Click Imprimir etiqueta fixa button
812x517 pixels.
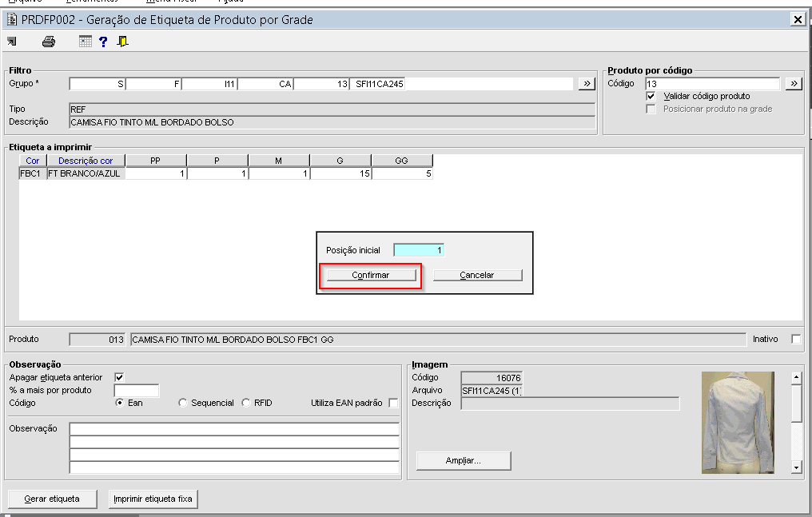click(x=153, y=499)
